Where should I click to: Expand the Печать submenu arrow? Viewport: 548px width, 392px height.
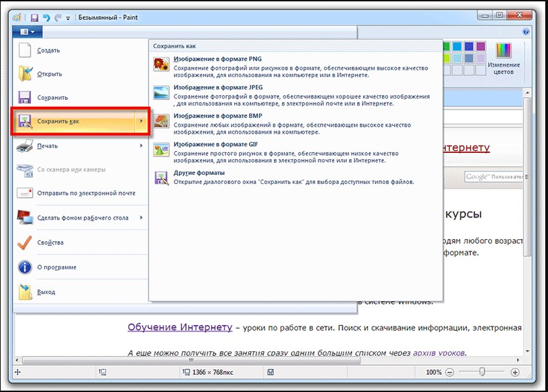[141, 145]
